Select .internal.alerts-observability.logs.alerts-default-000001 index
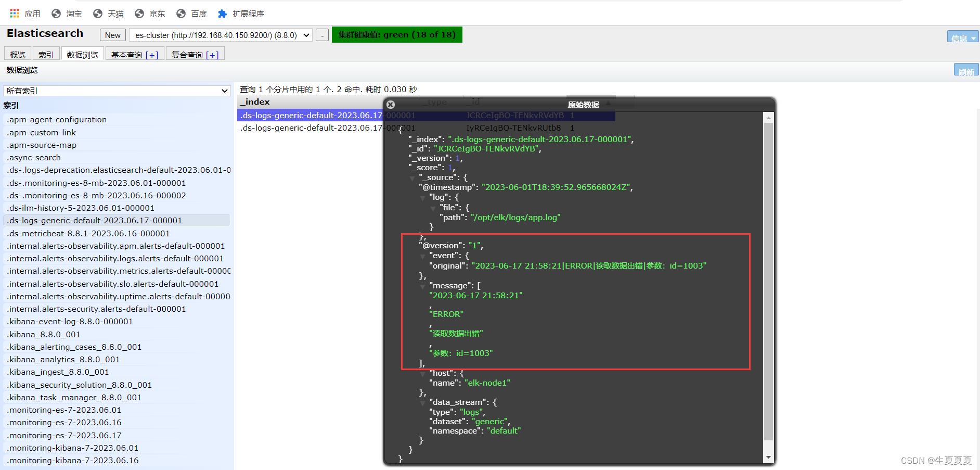Screen dimensions: 980x470 [x=117, y=258]
